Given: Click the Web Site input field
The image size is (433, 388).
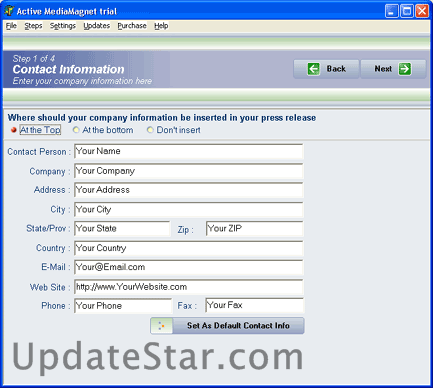Looking at the screenshot, I should 189,287.
